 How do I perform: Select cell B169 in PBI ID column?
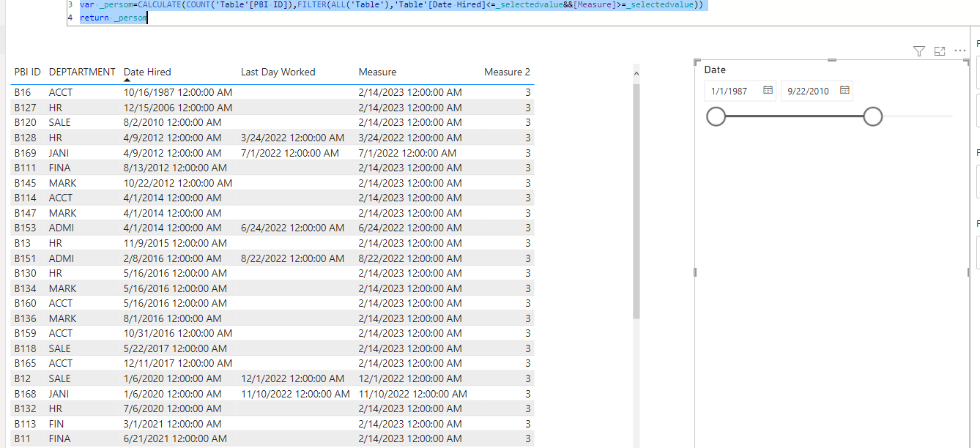[x=26, y=153]
